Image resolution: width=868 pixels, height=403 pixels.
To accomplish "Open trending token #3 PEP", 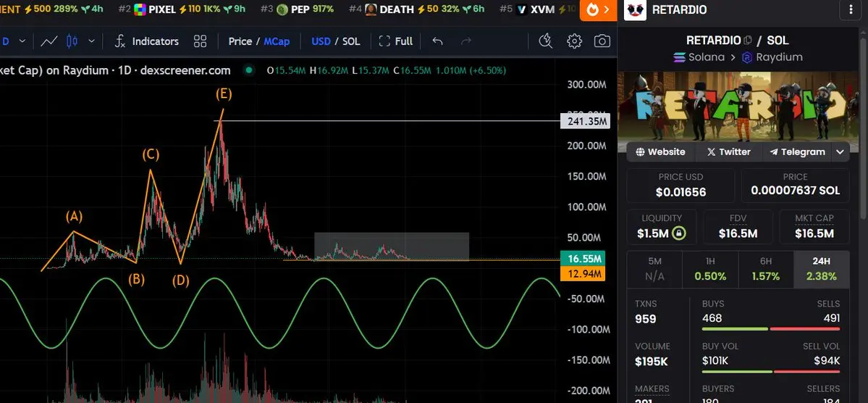I will tap(297, 9).
